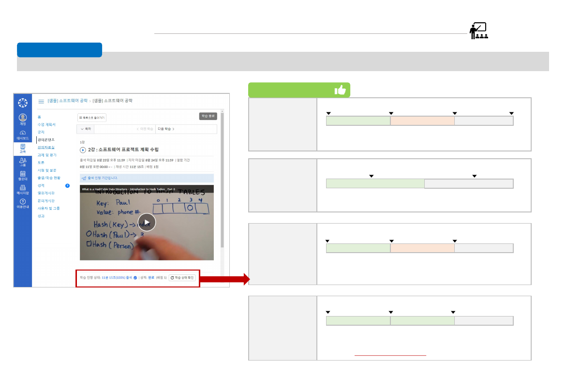
Task: Go to 이전 학습 previous lesson
Action: click(x=144, y=129)
